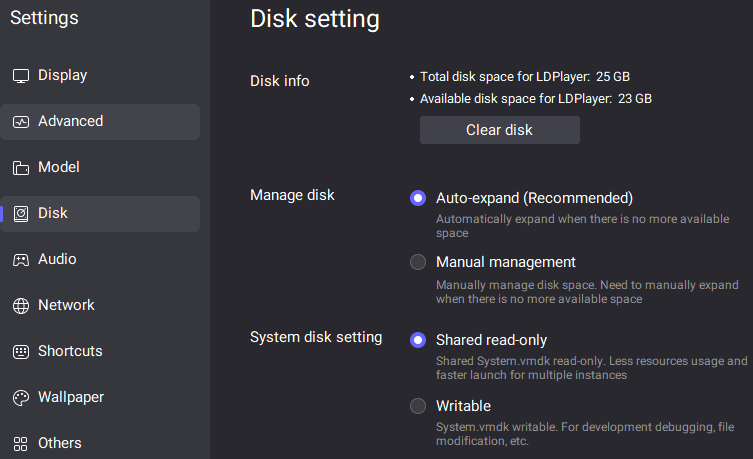Screen dimensions: 753x459
Task: Click the Audio gamepad icon
Action: click(21, 260)
